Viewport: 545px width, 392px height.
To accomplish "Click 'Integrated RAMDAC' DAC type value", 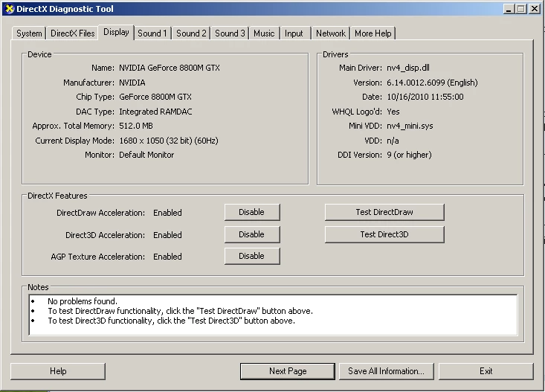I will 155,112.
